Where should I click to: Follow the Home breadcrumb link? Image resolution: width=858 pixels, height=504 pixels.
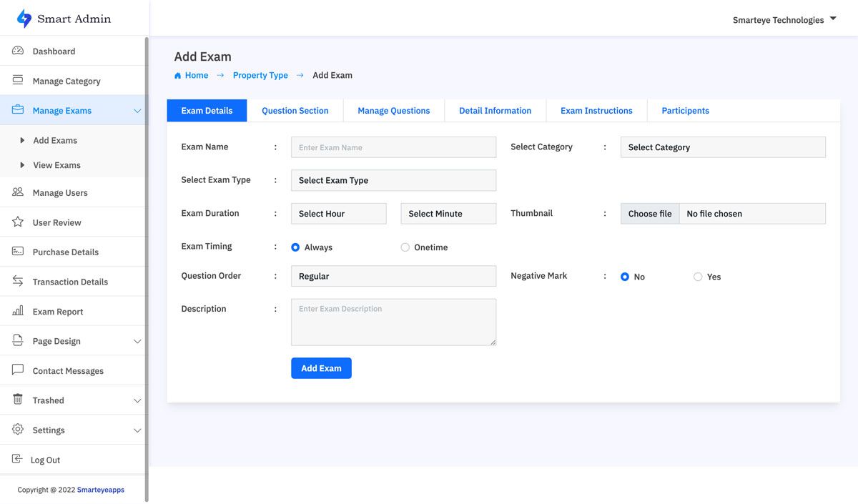coord(197,75)
